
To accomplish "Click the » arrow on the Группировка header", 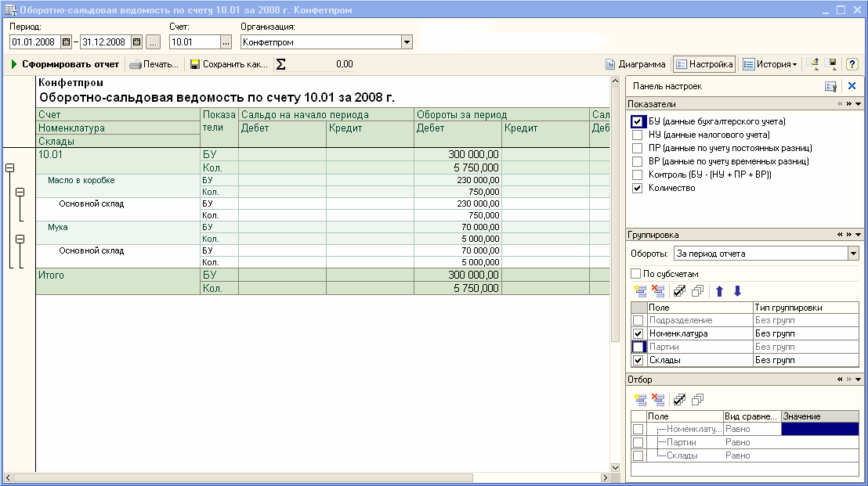I will pyautogui.click(x=848, y=235).
